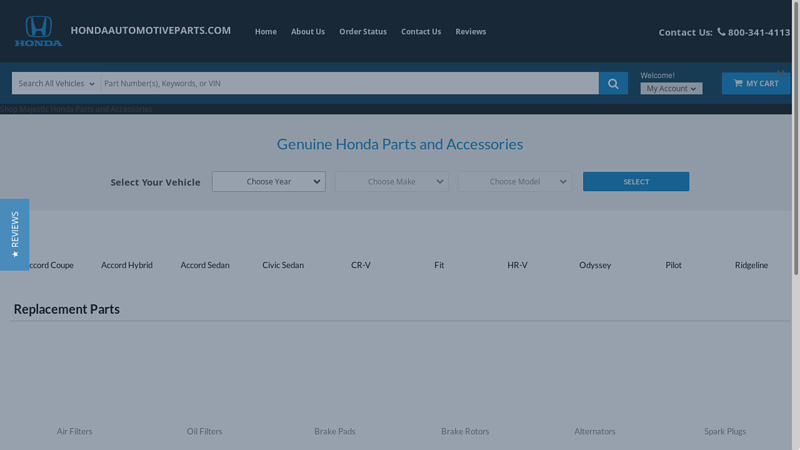The width and height of the screenshot is (800, 450).
Task: Select the Pilot model
Action: pos(673,265)
